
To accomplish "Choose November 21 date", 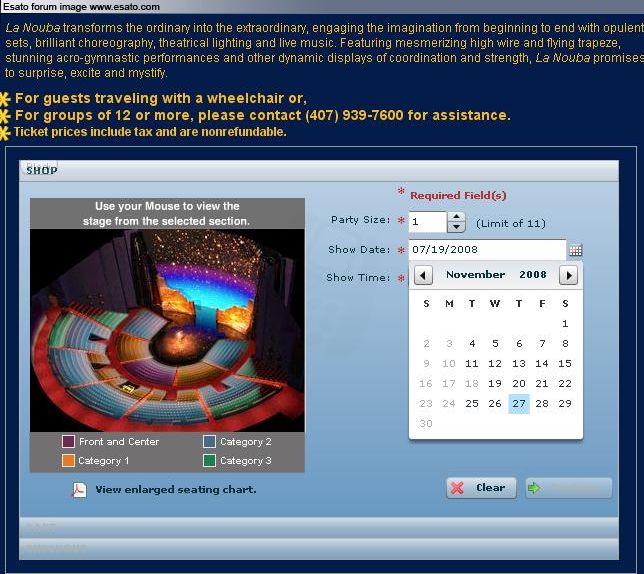I will click(542, 384).
